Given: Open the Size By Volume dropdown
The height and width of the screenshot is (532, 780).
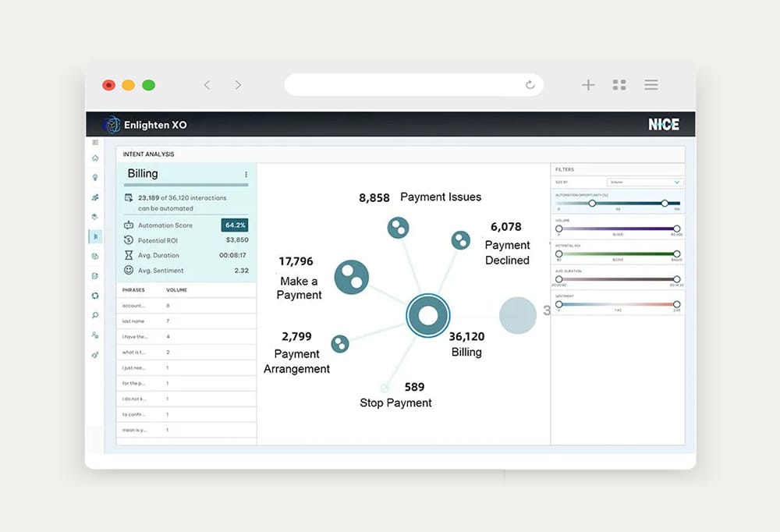Looking at the screenshot, I should tap(644, 182).
